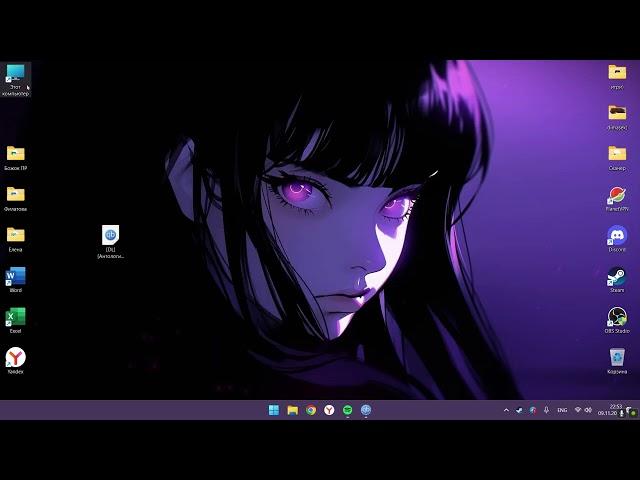Launch Google Chrome from the taskbar
Image resolution: width=640 pixels, height=480 pixels.
click(311, 410)
